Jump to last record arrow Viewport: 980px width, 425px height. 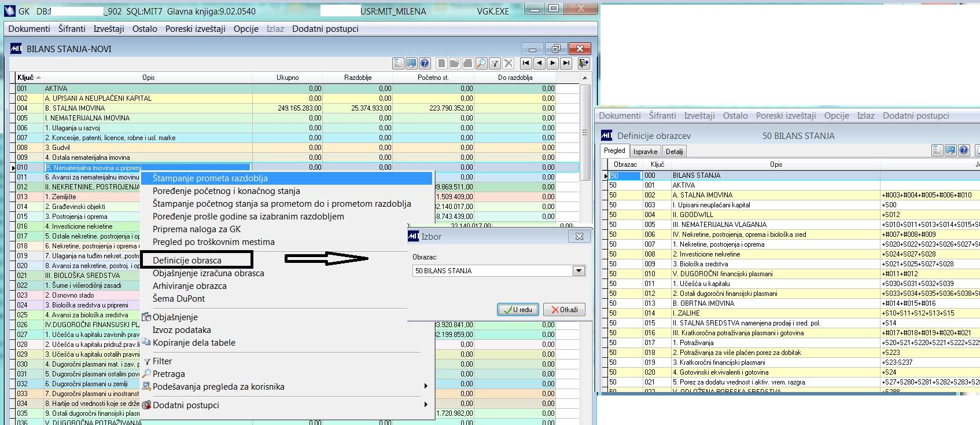click(x=566, y=63)
